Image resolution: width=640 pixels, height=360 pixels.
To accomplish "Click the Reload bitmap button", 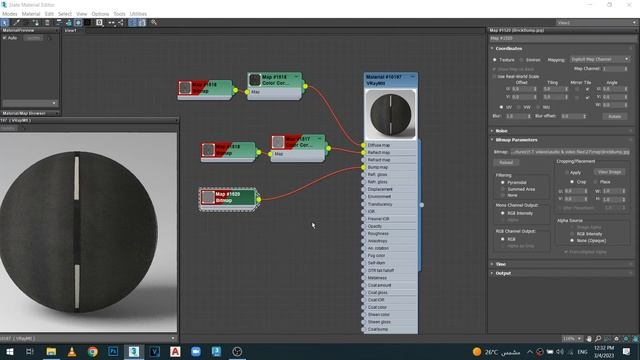I will pos(506,163).
